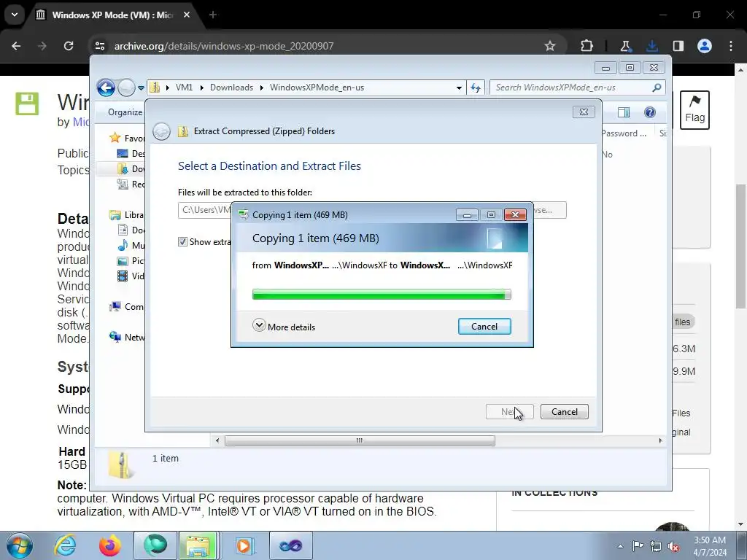
Task: Click the browser back arrow
Action: coord(16,46)
